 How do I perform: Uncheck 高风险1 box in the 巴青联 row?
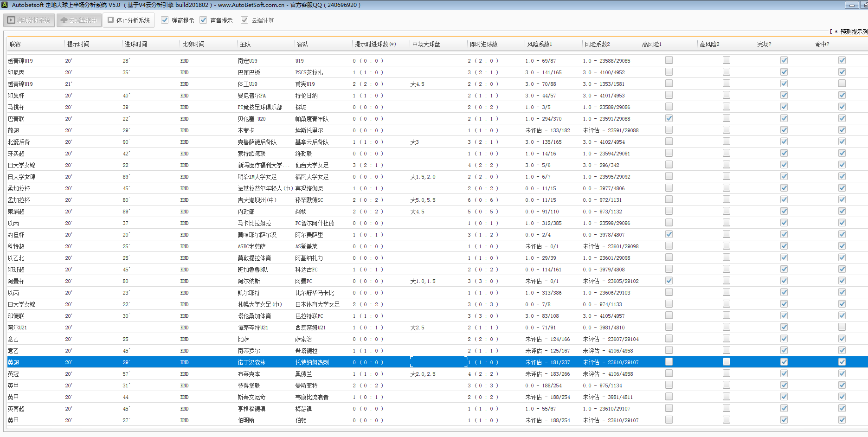[x=669, y=118]
